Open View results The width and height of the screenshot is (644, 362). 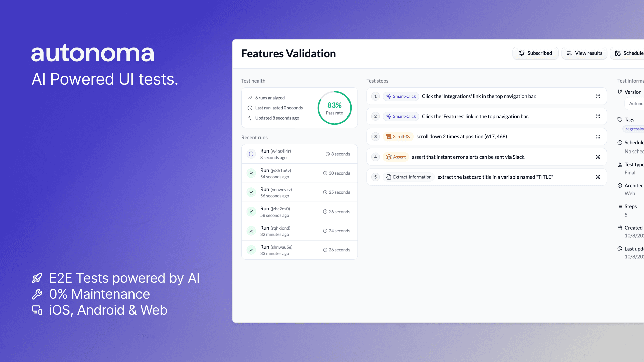(584, 53)
